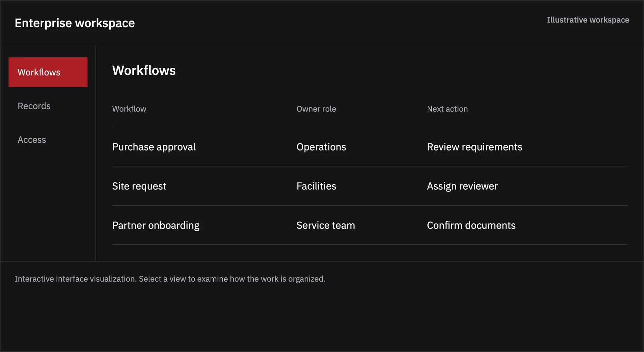The image size is (644, 352).
Task: Click the Operations owner role cell
Action: click(x=321, y=147)
